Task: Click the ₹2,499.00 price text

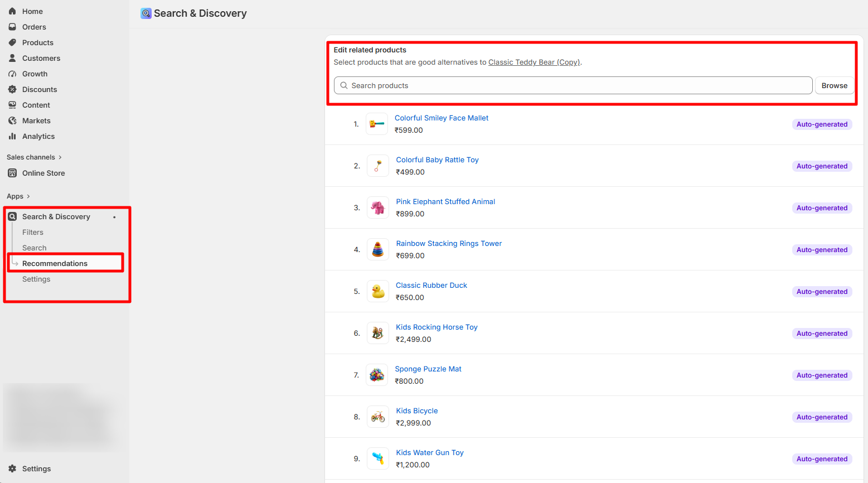Action: (414, 339)
